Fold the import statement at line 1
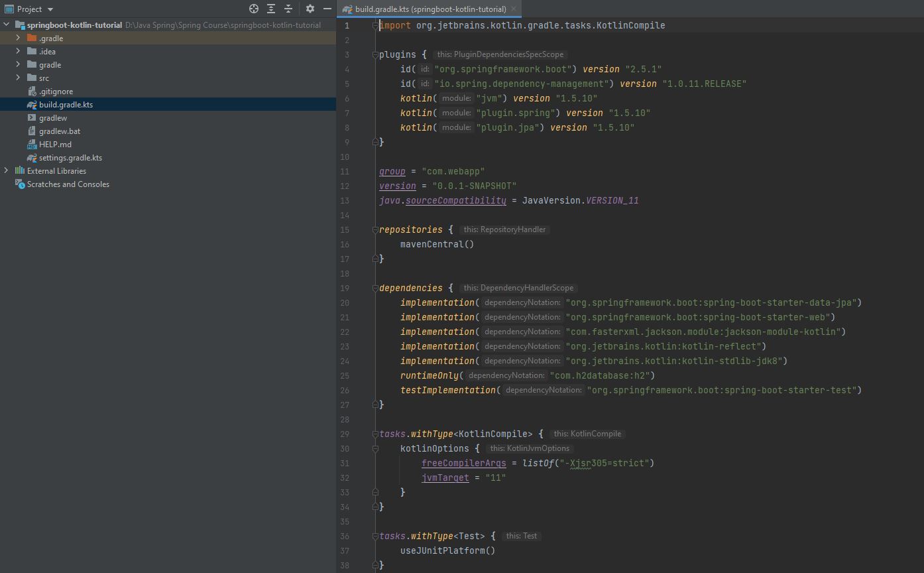Screen dimensions: 924x573 click(375, 25)
